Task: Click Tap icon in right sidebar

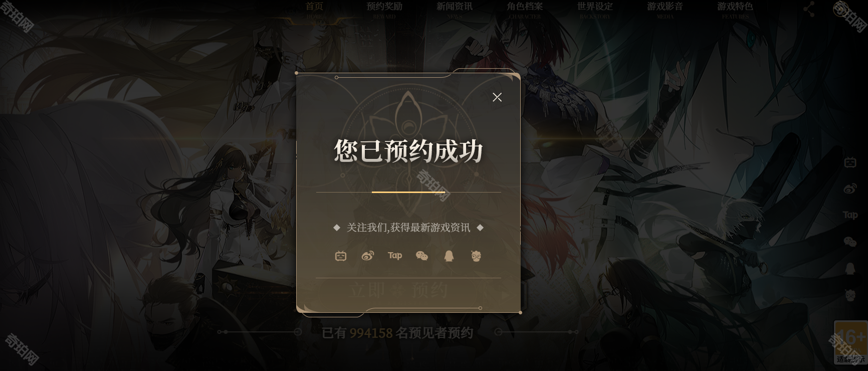Action: 850,215
